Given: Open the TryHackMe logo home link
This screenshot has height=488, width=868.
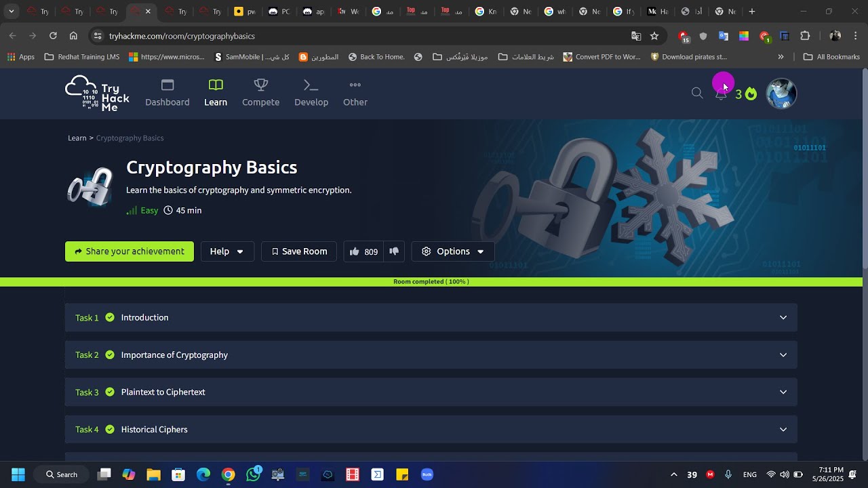Looking at the screenshot, I should (97, 94).
